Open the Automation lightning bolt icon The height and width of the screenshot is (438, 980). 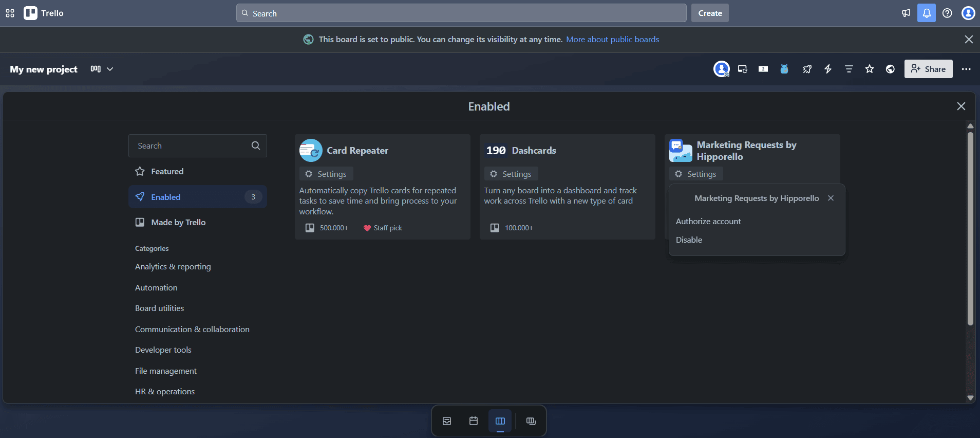pyautogui.click(x=828, y=69)
